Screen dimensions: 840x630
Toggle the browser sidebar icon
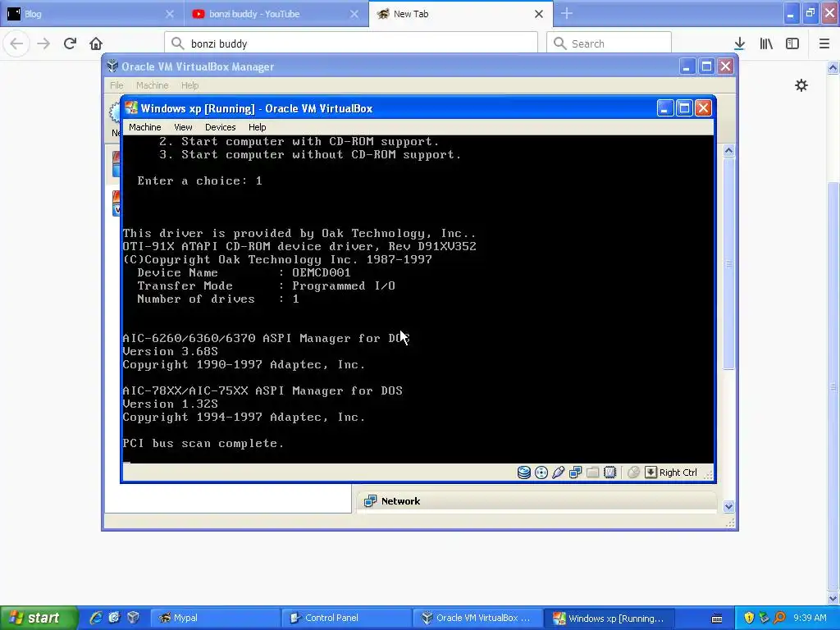click(x=792, y=43)
